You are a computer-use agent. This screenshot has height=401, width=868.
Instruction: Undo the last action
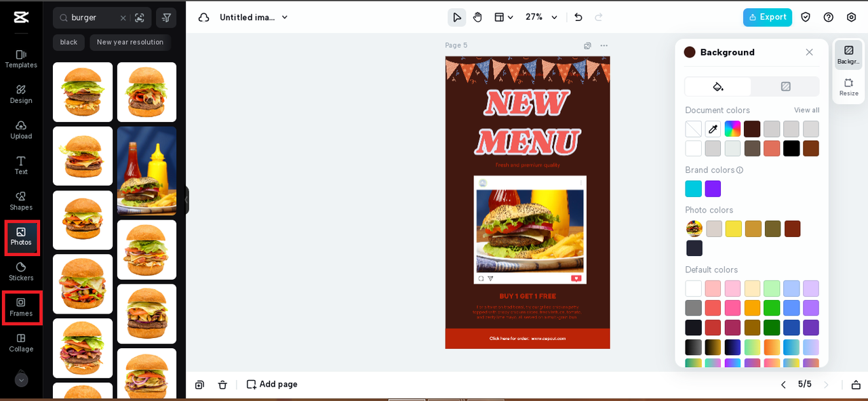point(578,17)
